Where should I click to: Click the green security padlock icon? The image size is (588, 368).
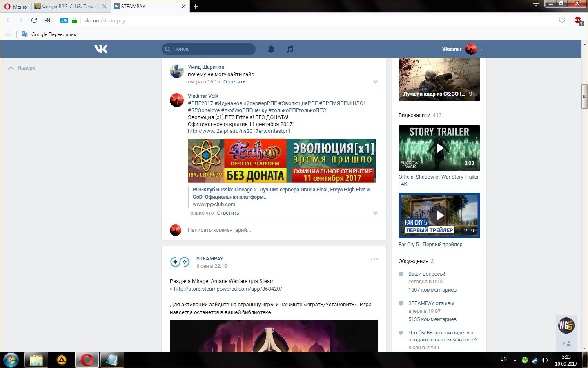tap(74, 20)
